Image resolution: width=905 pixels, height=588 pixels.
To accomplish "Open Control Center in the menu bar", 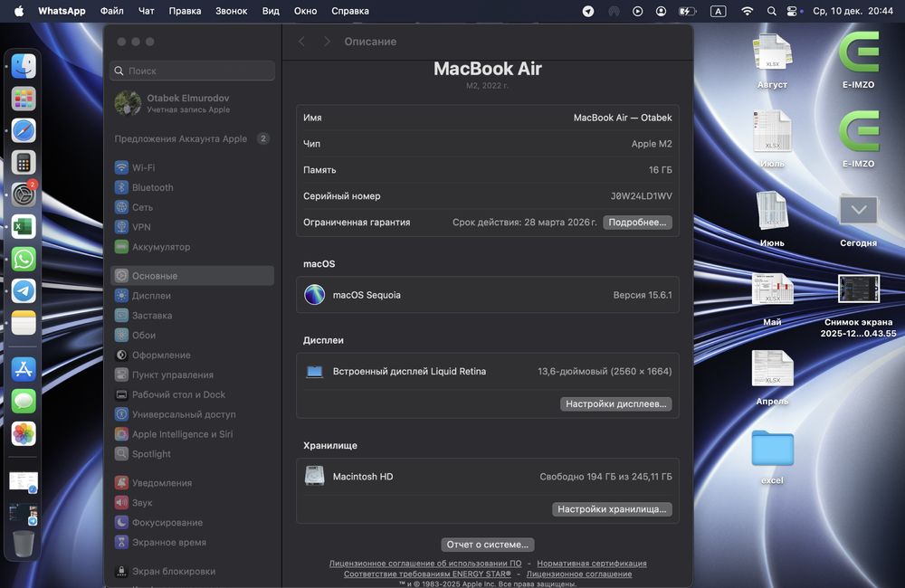I will 792,11.
